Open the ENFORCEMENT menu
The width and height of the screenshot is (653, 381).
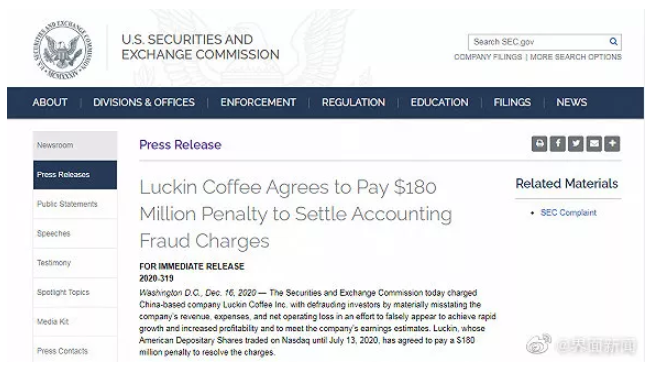tap(258, 102)
